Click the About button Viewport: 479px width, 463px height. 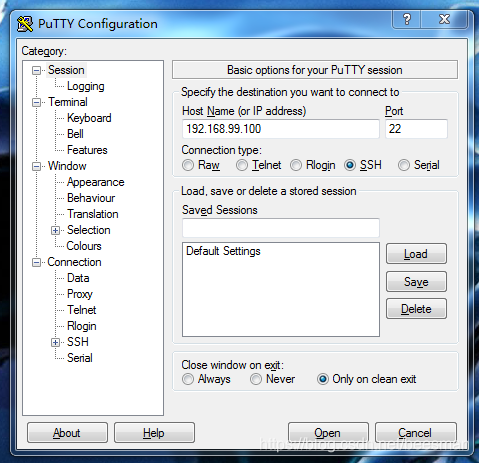tap(67, 433)
